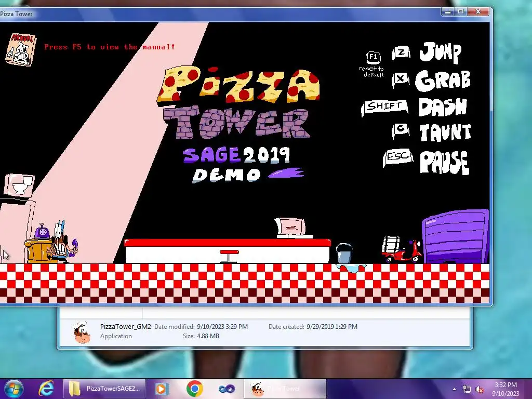Select the Shift key binding for Dash
Image resolution: width=532 pixels, height=399 pixels.
coord(384,107)
